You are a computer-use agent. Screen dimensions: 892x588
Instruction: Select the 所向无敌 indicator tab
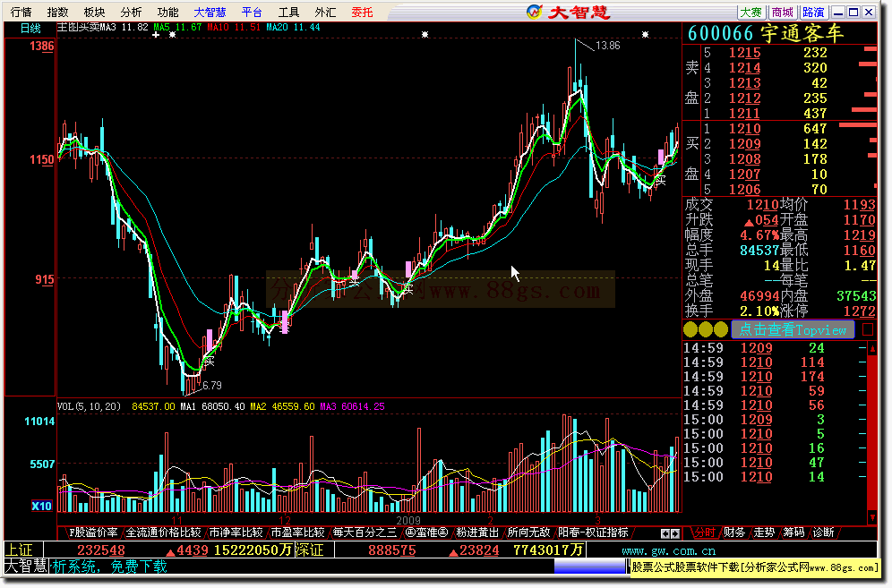(528, 533)
